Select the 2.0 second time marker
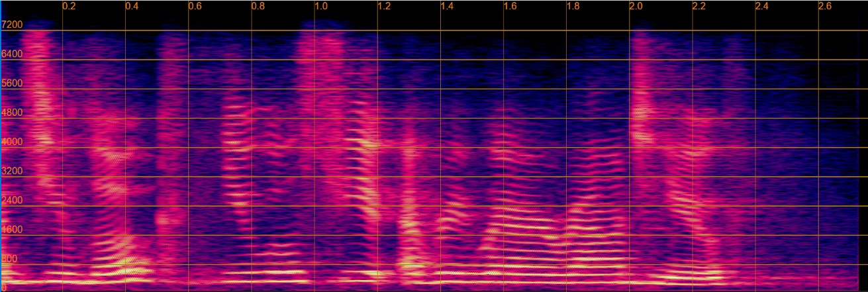Screen dimensions: 868x292 pyautogui.click(x=636, y=6)
